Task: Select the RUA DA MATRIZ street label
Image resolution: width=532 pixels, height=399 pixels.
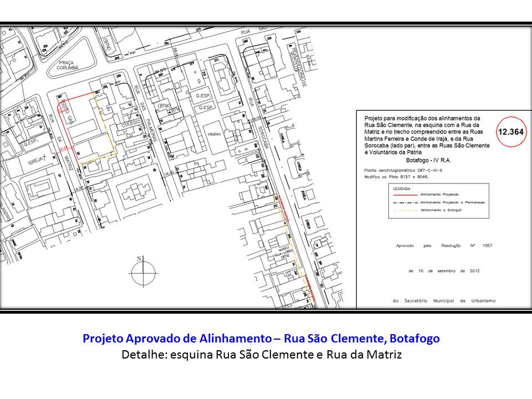Action: (62, 143)
